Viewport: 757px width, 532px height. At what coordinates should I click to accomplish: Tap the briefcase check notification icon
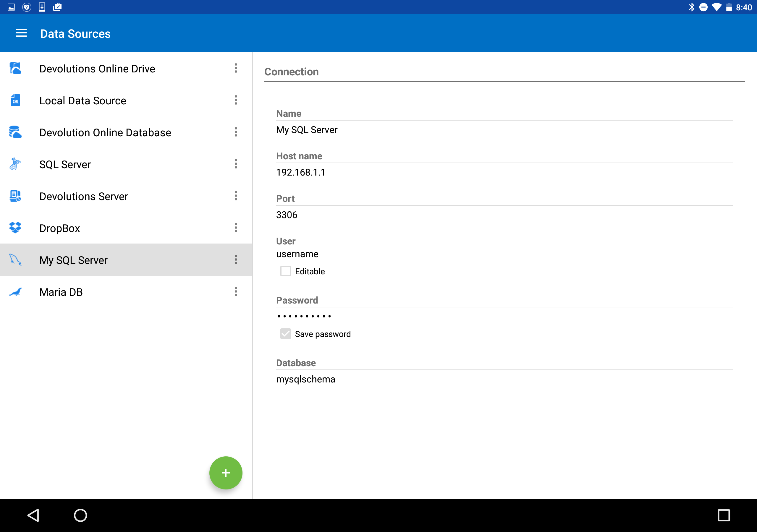pos(57,7)
